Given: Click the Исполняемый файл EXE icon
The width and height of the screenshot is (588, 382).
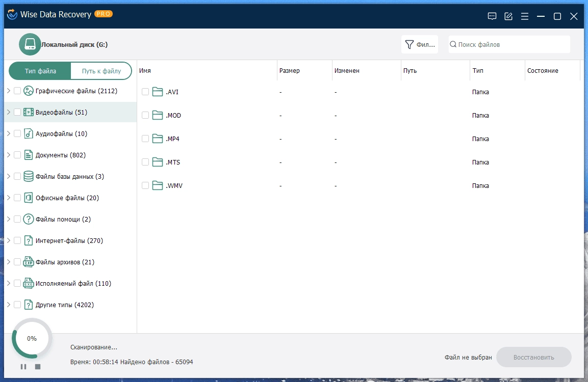Looking at the screenshot, I should pyautogui.click(x=29, y=283).
